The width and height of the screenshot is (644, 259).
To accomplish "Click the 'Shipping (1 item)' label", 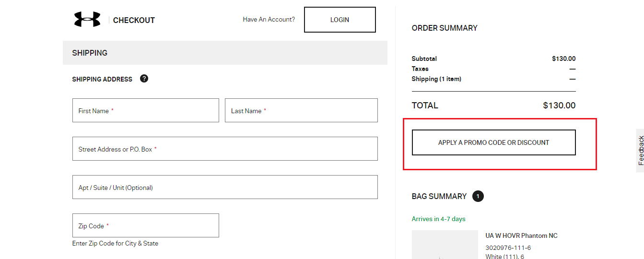I will click(x=436, y=79).
